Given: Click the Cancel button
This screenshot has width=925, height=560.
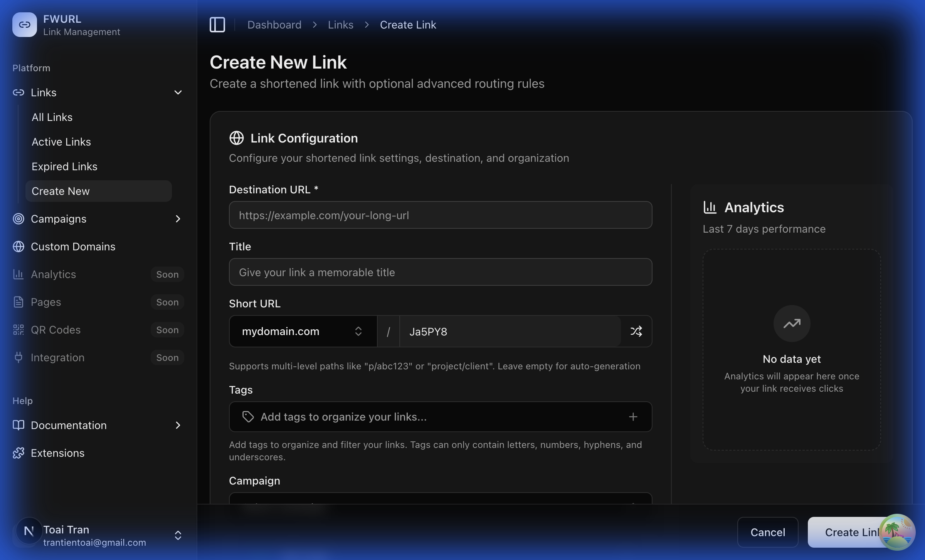Looking at the screenshot, I should tap(767, 532).
